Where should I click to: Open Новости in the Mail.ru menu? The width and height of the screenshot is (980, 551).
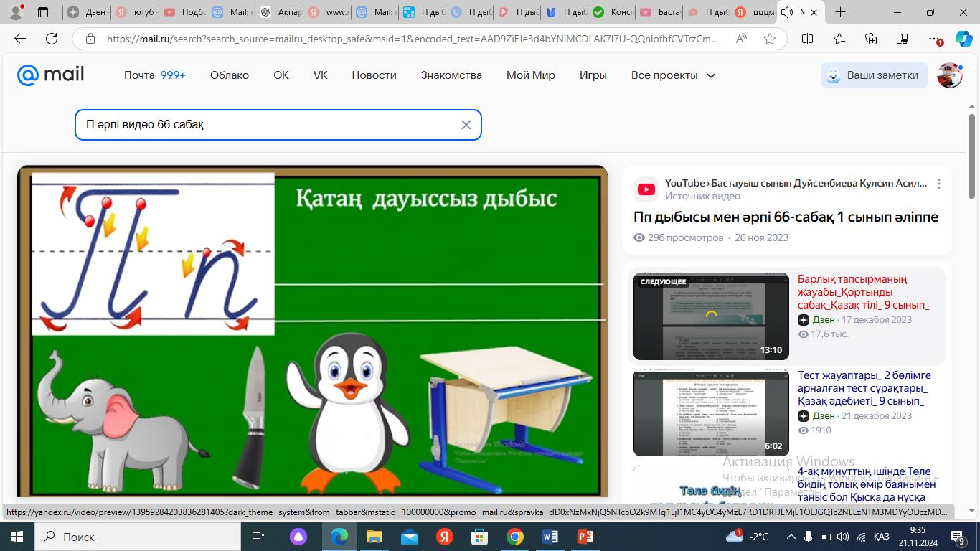click(374, 75)
